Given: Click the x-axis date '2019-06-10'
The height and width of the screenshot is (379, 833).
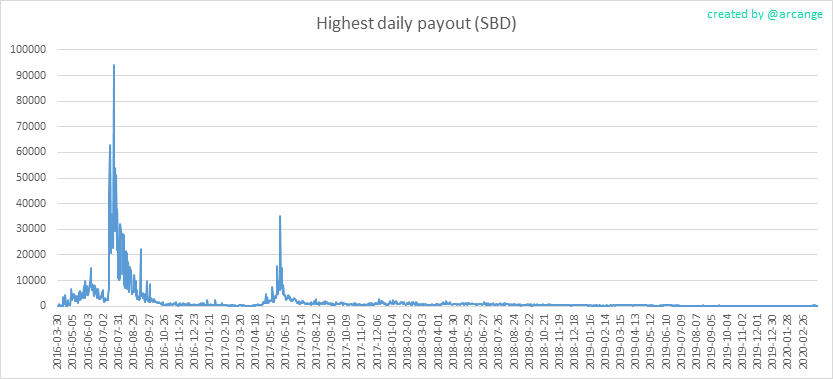Looking at the screenshot, I should pyautogui.click(x=667, y=341).
